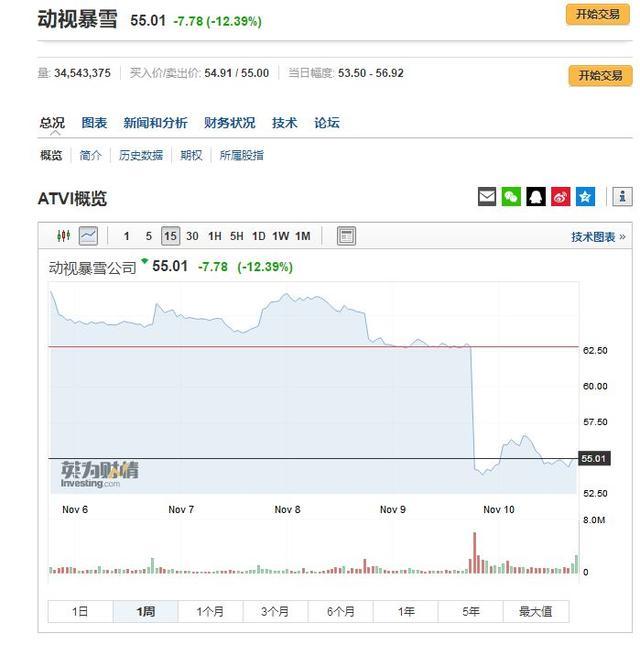The width and height of the screenshot is (640, 645).
Task: Open the 图表 tab
Action: 94,123
